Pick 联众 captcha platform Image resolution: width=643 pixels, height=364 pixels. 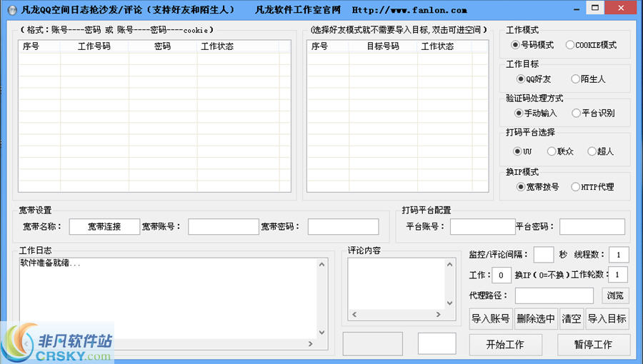560,151
